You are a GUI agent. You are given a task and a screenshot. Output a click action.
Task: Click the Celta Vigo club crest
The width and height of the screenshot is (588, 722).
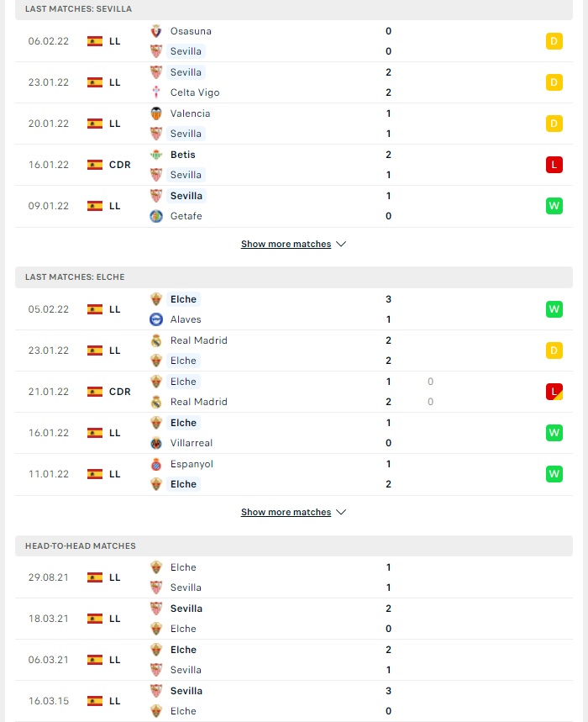(x=156, y=92)
